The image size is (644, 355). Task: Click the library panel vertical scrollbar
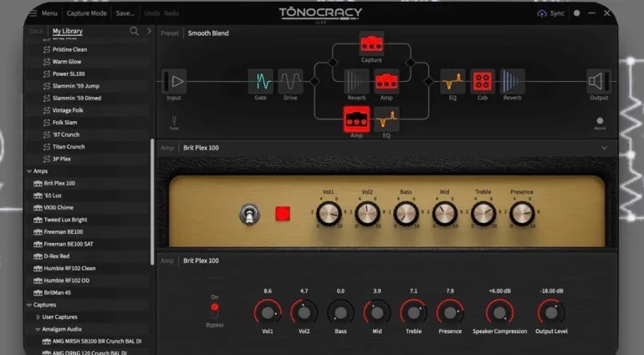pyautogui.click(x=152, y=202)
